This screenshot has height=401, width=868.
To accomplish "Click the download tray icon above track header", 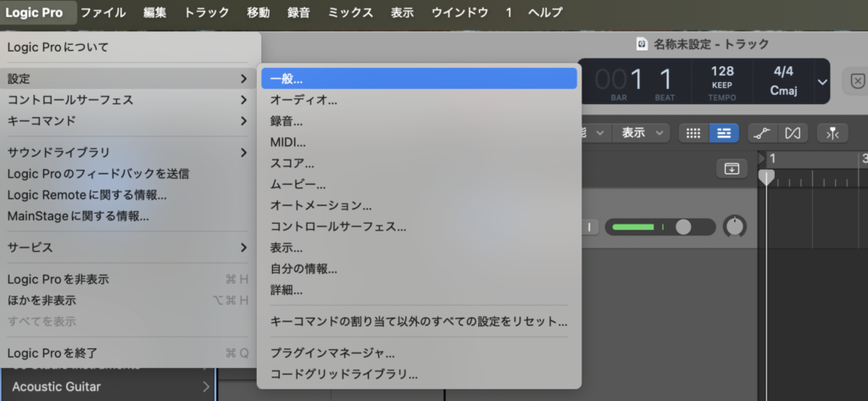I will [732, 169].
